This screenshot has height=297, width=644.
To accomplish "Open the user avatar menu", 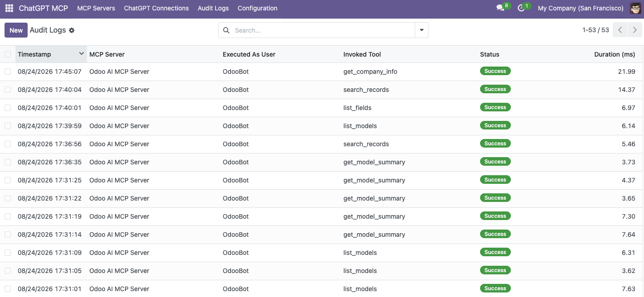I will tap(635, 8).
